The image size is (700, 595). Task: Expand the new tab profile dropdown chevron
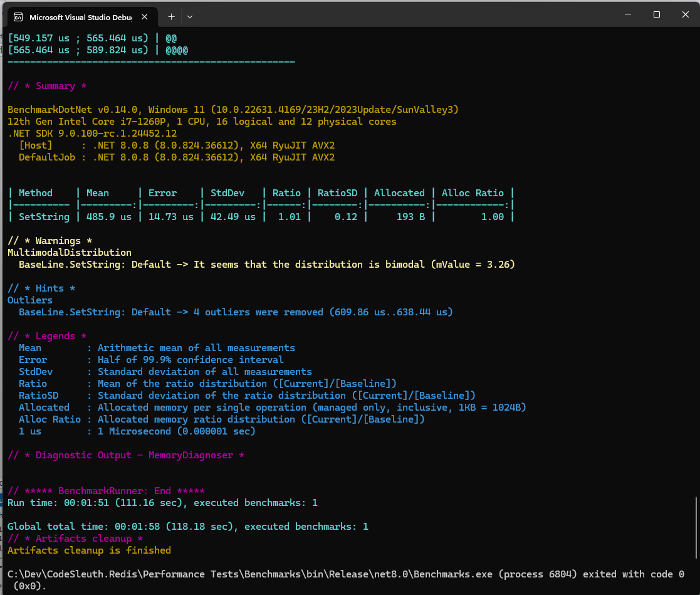tap(190, 17)
